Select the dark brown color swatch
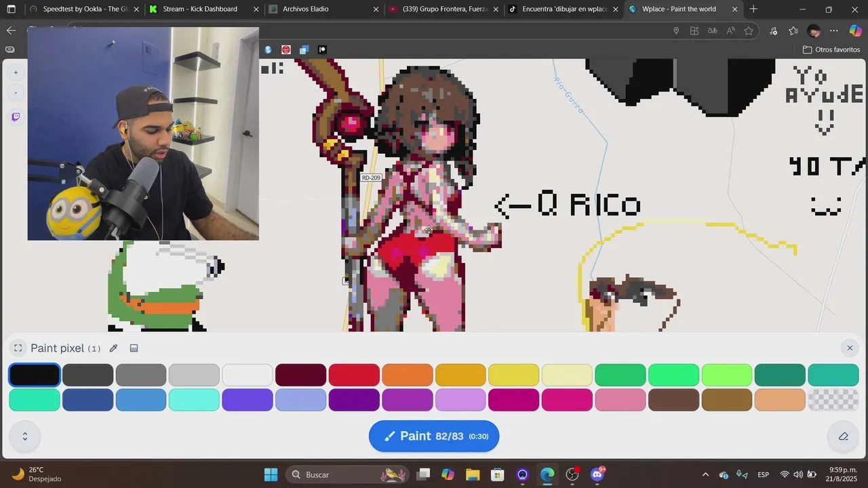Viewport: 868px width, 488px height. (673, 400)
